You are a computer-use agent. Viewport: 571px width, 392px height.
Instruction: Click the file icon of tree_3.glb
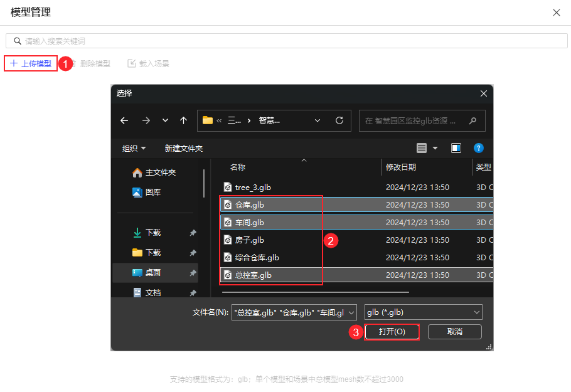tap(228, 188)
